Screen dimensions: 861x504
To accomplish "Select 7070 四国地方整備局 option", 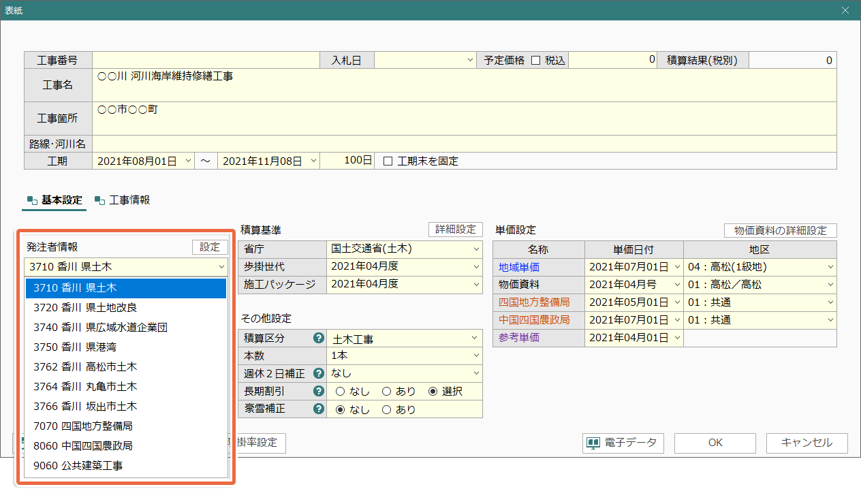I will tap(126, 426).
